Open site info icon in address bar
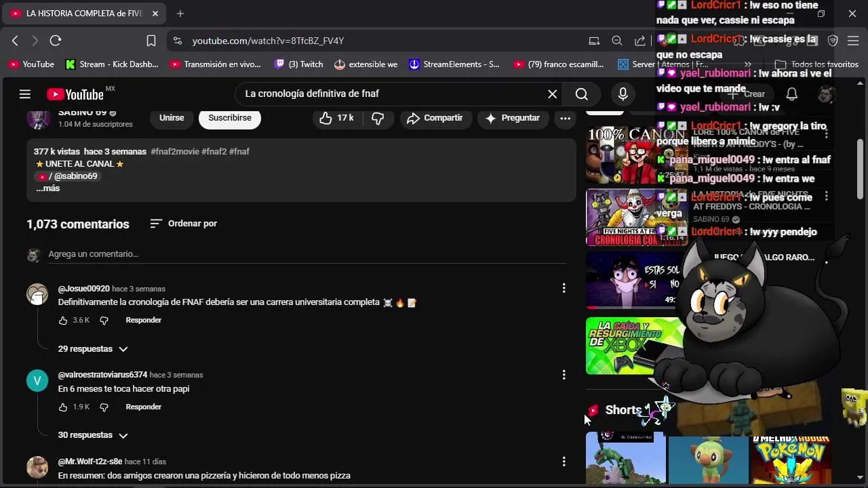The height and width of the screenshot is (488, 868). click(x=178, y=41)
